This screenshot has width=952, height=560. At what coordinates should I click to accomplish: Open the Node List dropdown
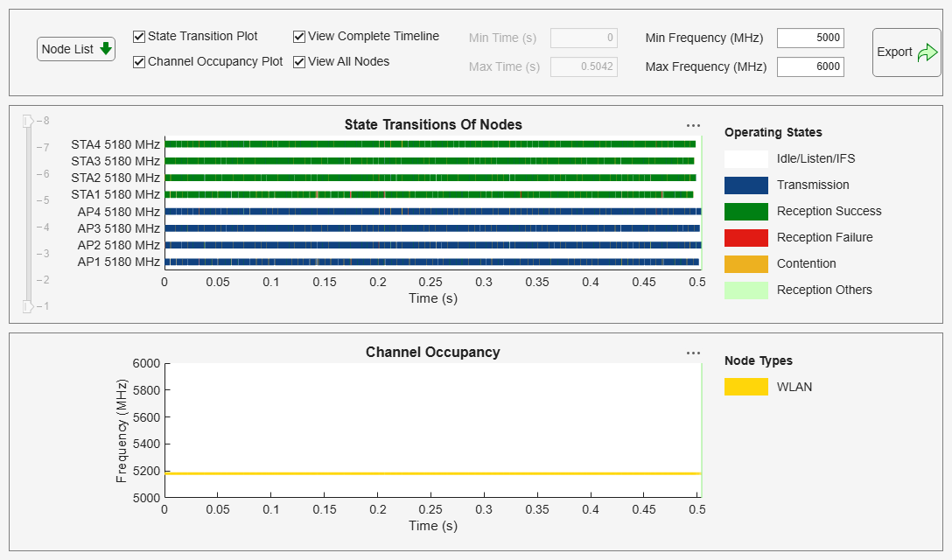[x=76, y=49]
